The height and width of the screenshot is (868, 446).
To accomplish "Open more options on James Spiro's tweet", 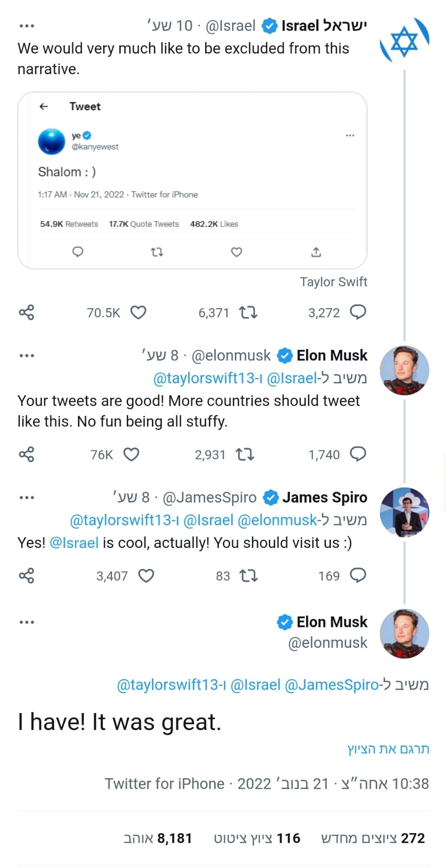I will pyautogui.click(x=27, y=498).
